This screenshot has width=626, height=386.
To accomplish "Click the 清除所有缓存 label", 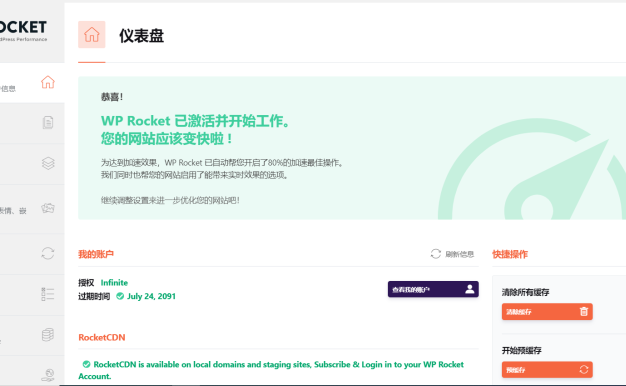I will (x=525, y=292).
